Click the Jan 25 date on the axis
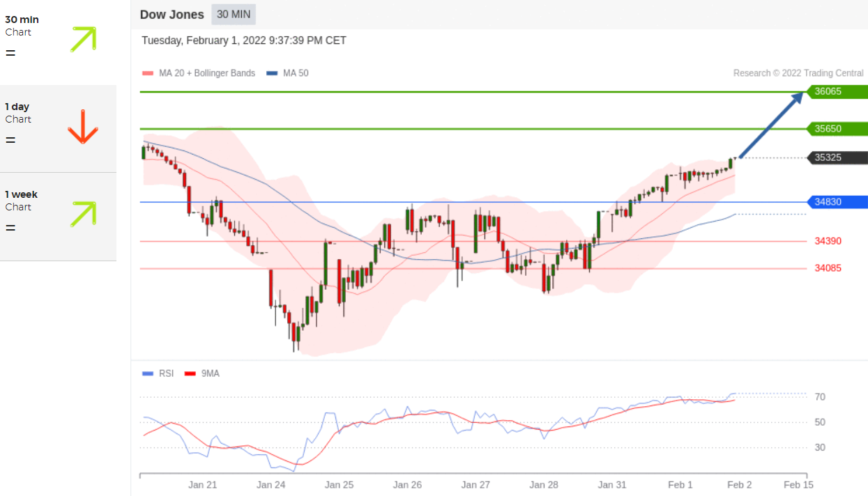This screenshot has width=868, height=496. [x=340, y=485]
